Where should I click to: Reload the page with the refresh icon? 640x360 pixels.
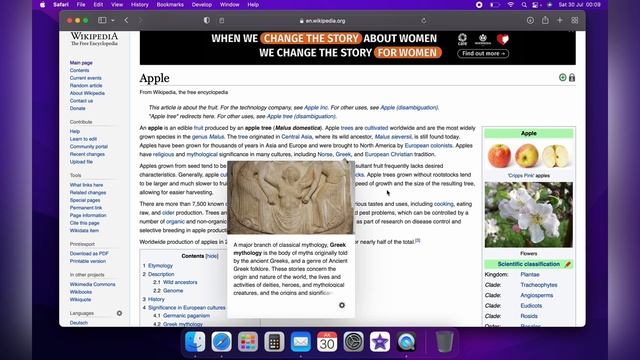coord(424,21)
